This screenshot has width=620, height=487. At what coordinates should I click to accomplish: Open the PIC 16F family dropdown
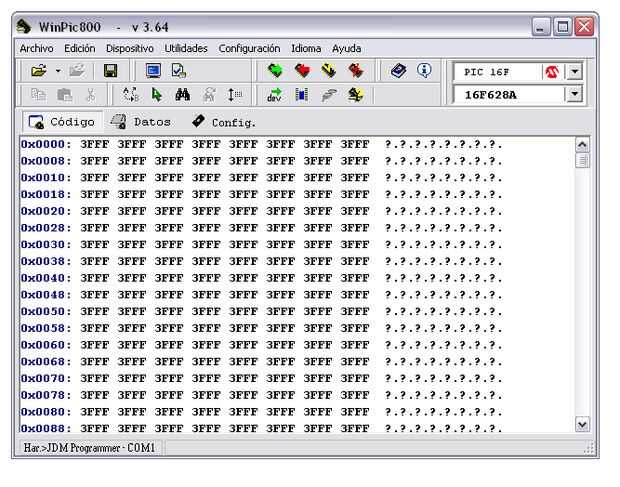click(575, 72)
